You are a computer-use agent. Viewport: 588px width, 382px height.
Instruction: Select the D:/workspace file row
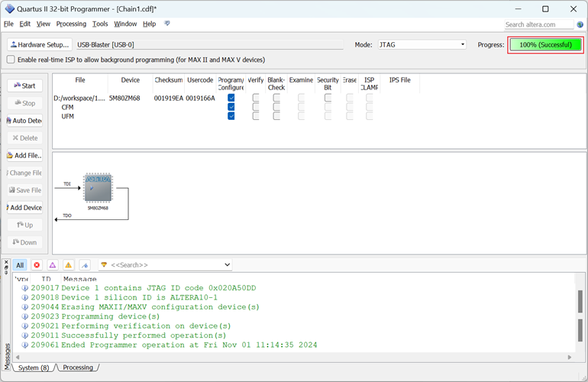pos(79,99)
